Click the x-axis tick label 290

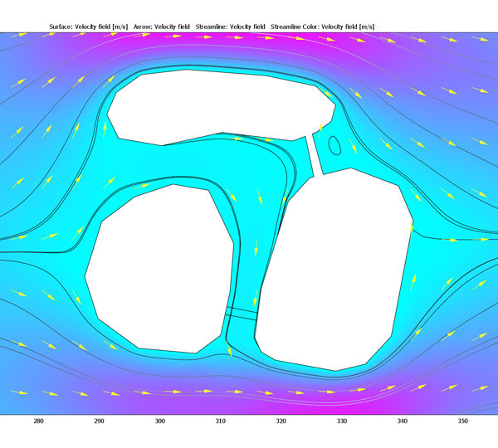coord(99,421)
